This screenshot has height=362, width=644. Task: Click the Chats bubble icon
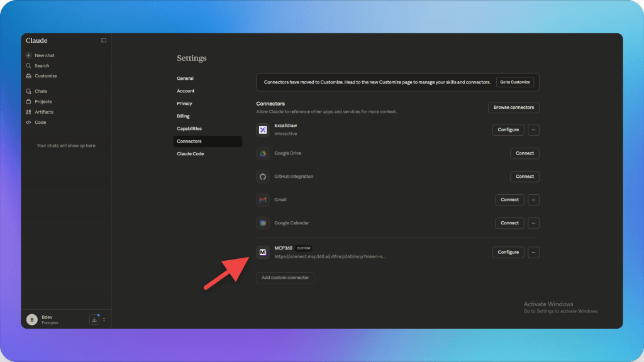tap(28, 91)
